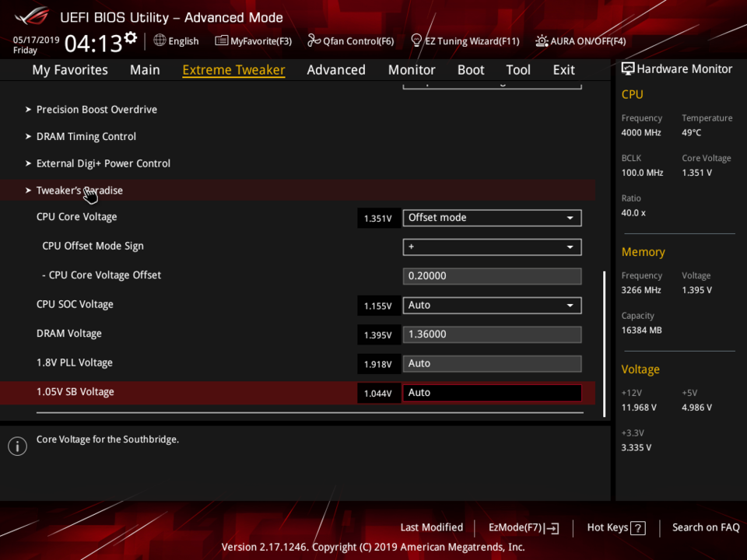Select the 1.05V SB Voltage label
The height and width of the screenshot is (560, 747).
[75, 392]
